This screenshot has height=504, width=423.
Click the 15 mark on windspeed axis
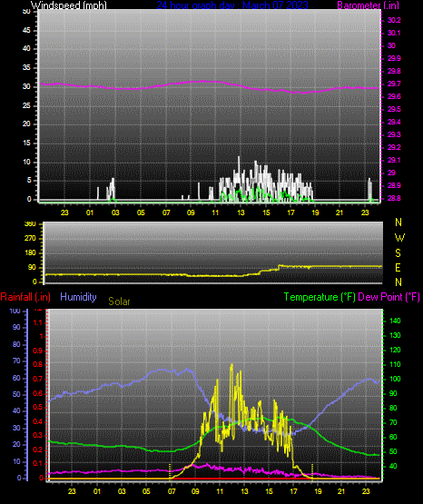coord(26,143)
